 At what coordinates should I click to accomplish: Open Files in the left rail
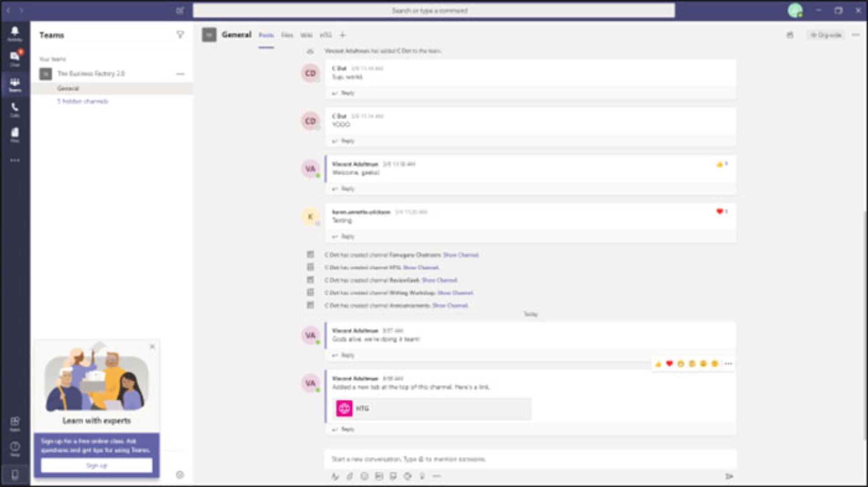click(15, 135)
